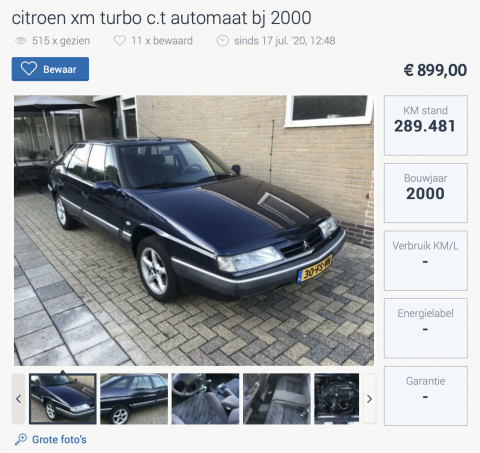
Task: Save the listing with Bewaar button
Action: [50, 69]
